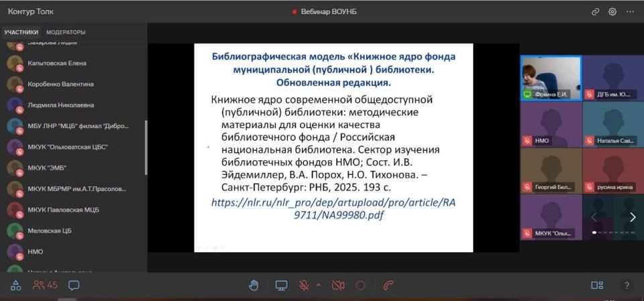This screenshot has height=301, width=644.
Task: Copy the meeting link with the chain icon
Action: click(595, 12)
